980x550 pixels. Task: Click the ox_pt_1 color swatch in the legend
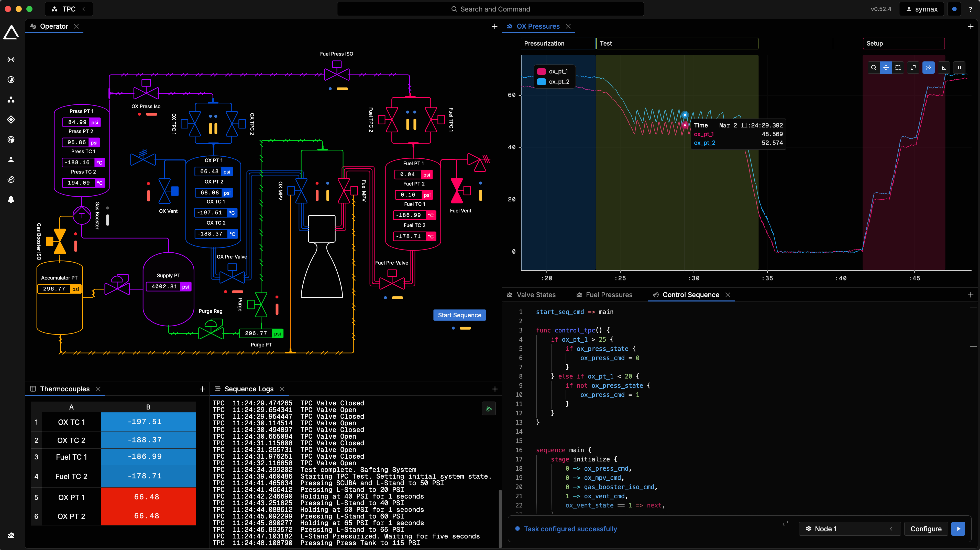tap(542, 71)
